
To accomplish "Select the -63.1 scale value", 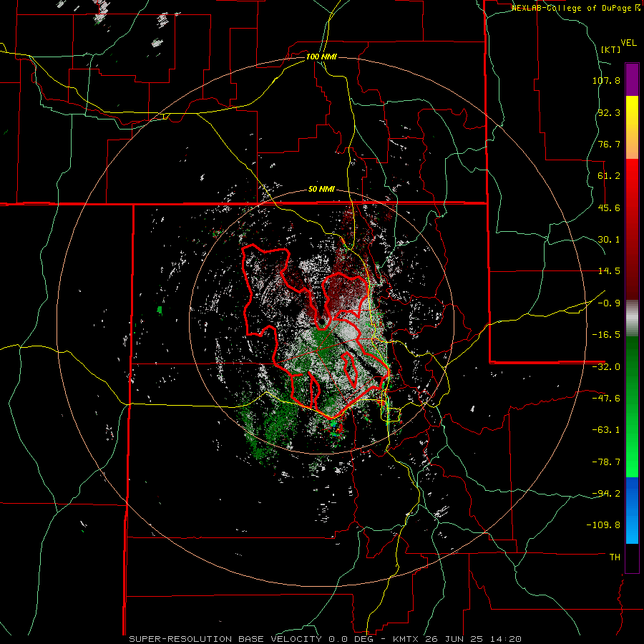I will [606, 430].
